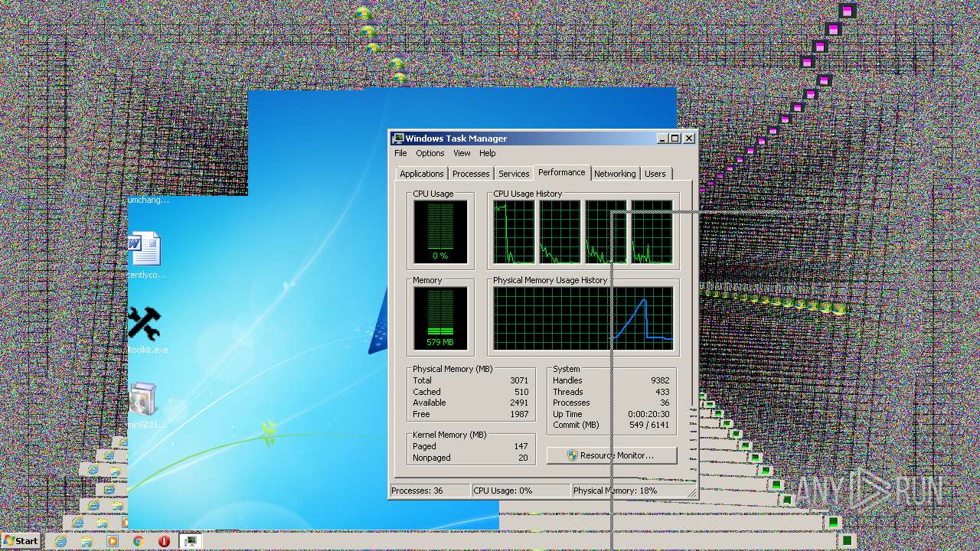Click the Threads value 433

point(662,392)
